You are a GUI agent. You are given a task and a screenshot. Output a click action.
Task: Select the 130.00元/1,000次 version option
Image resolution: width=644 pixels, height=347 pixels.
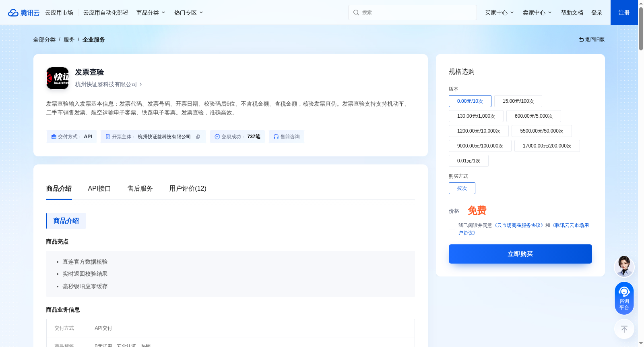pos(476,116)
